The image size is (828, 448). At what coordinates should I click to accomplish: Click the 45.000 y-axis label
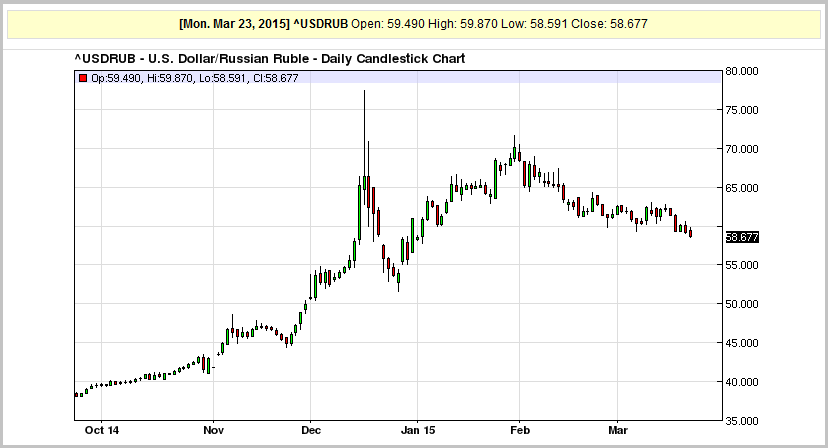[742, 343]
